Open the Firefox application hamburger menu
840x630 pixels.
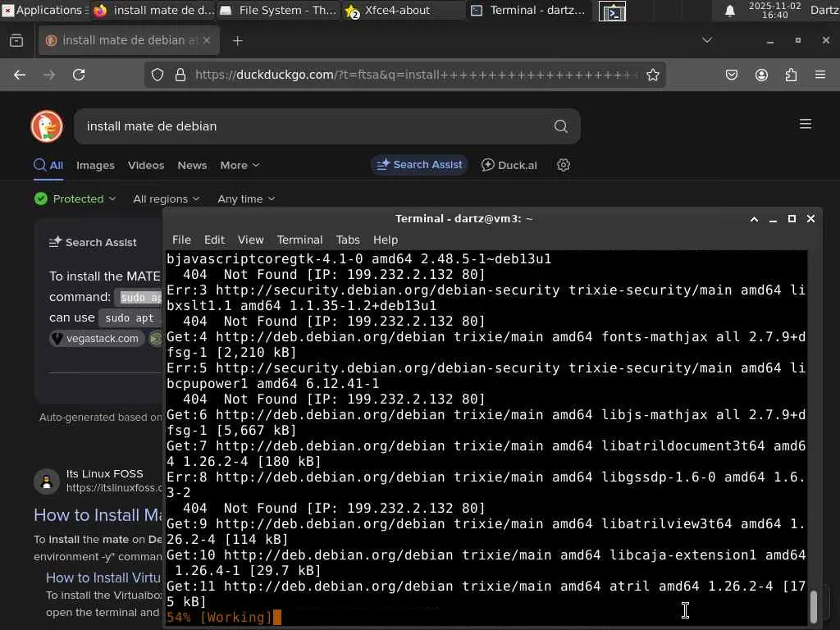coord(820,75)
